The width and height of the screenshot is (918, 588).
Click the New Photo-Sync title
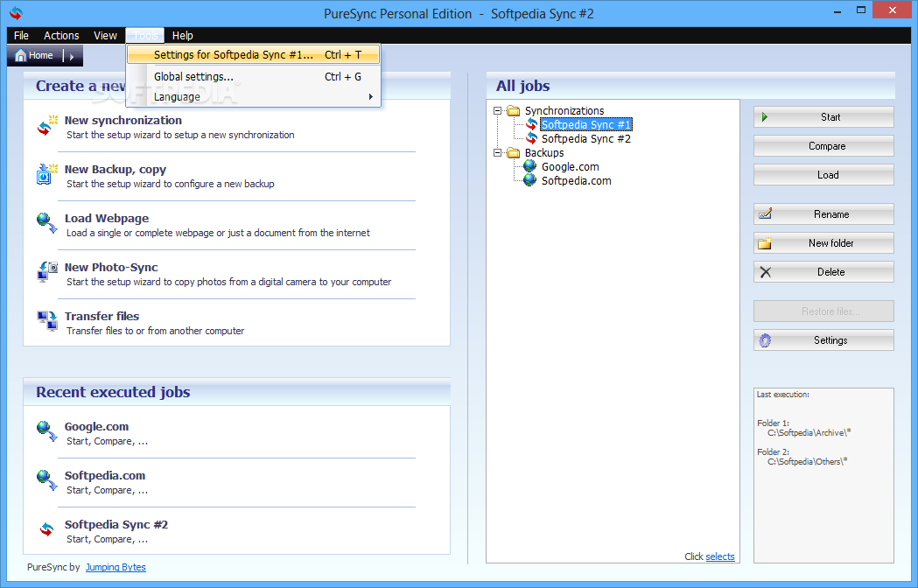click(x=111, y=267)
